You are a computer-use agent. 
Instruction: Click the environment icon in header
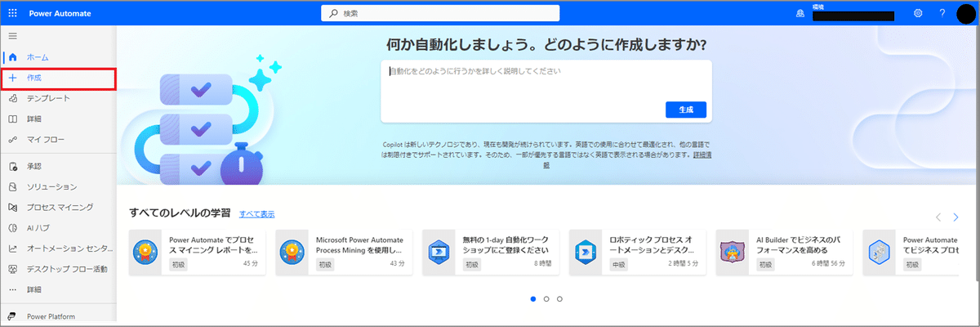pos(800,14)
